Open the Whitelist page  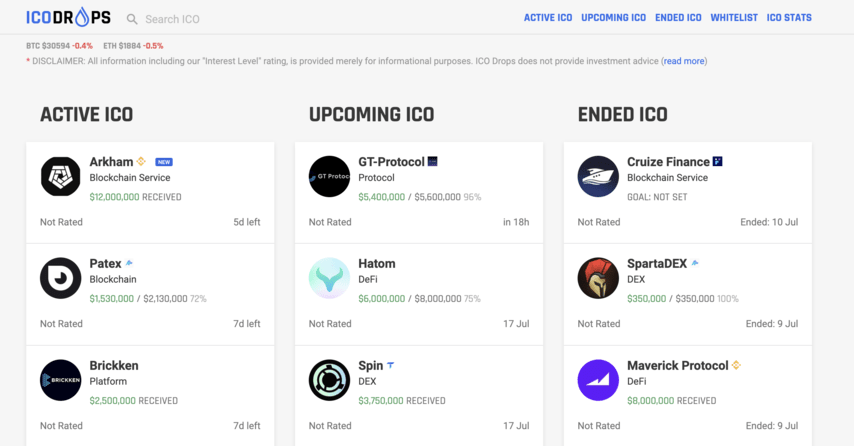click(x=734, y=17)
